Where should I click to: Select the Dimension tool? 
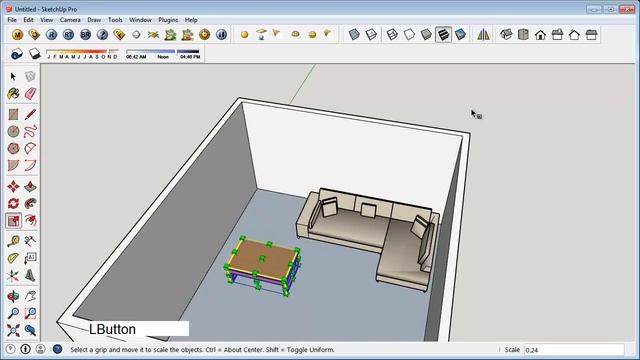(x=30, y=241)
